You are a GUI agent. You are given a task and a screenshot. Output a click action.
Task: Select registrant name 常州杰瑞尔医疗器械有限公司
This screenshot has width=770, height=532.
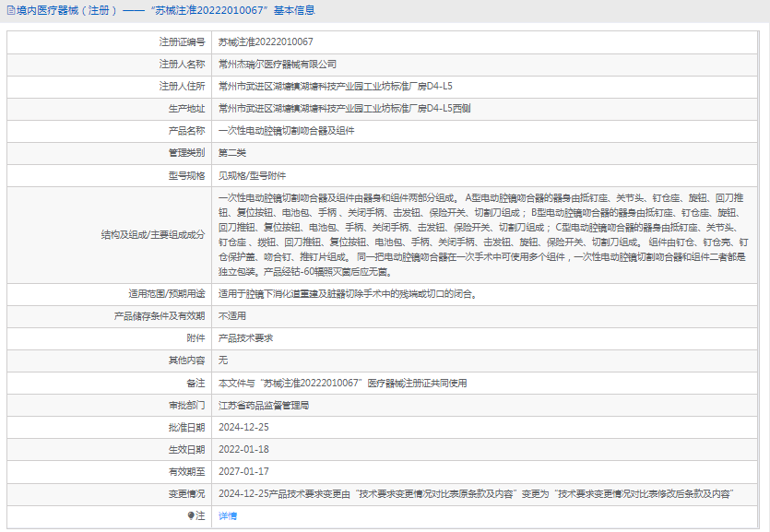click(x=278, y=65)
